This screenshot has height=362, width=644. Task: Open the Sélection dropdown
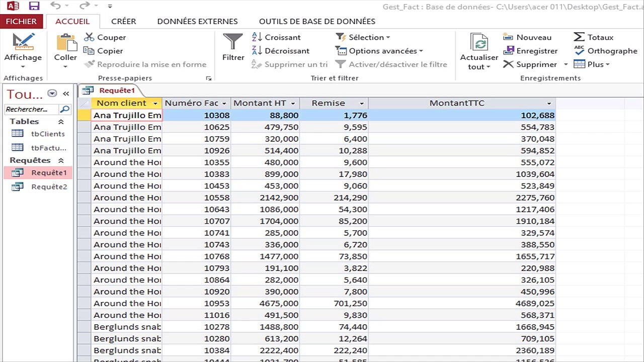(x=368, y=37)
